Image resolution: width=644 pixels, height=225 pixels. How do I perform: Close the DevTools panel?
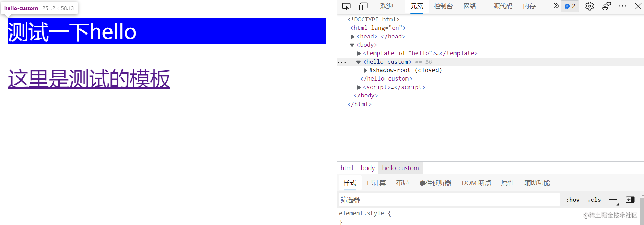(x=638, y=6)
